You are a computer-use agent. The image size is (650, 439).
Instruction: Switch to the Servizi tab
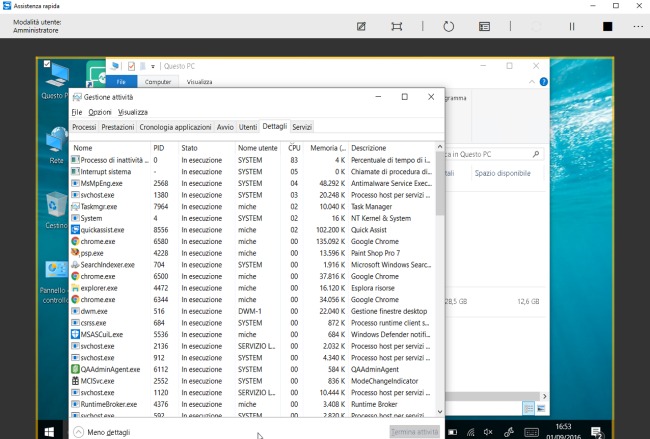[x=302, y=127]
